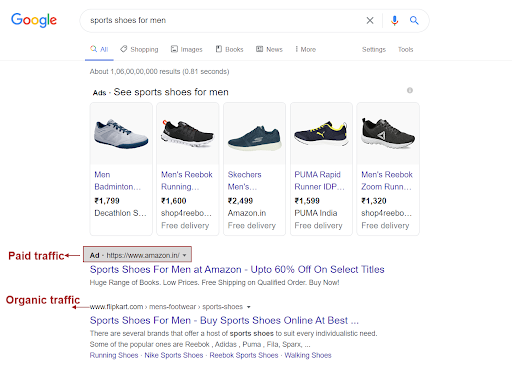Expand the dropdown arrow beside the flipkart.com URL
Image resolution: width=512 pixels, height=367 pixels.
click(249, 307)
